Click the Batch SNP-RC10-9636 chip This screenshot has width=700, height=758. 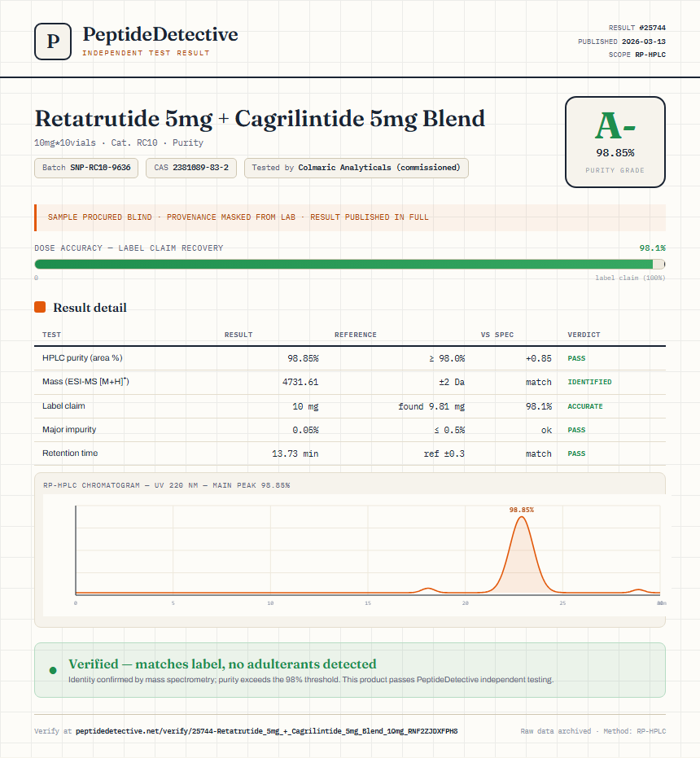(86, 168)
